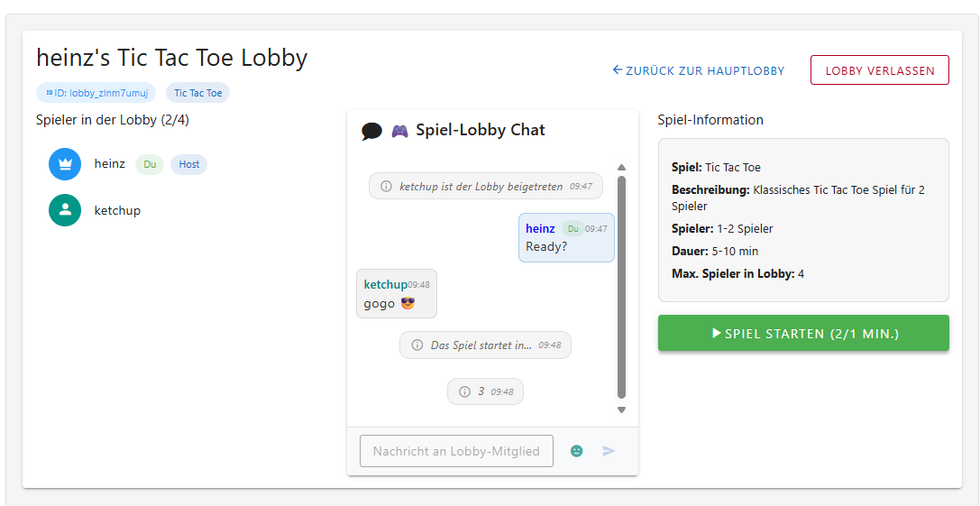Leave lobby via Lobby Verlassen button
980x506 pixels.
pos(879,70)
